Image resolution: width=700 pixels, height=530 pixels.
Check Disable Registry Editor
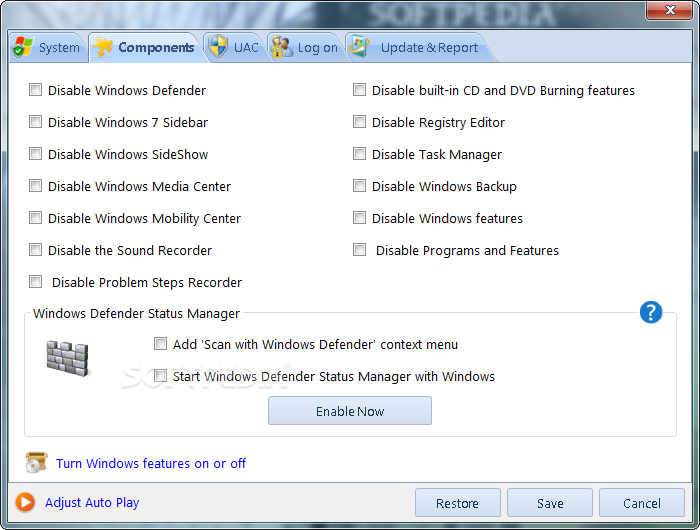pos(359,122)
